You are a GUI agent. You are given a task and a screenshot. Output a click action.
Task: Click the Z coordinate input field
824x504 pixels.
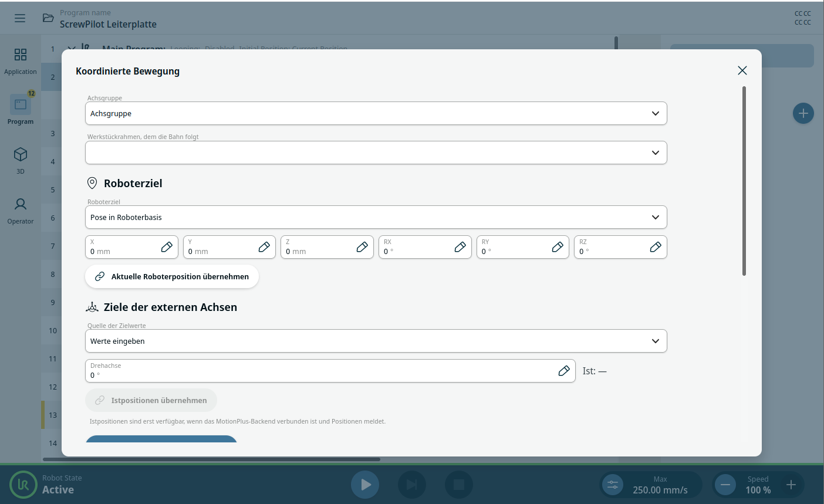327,247
